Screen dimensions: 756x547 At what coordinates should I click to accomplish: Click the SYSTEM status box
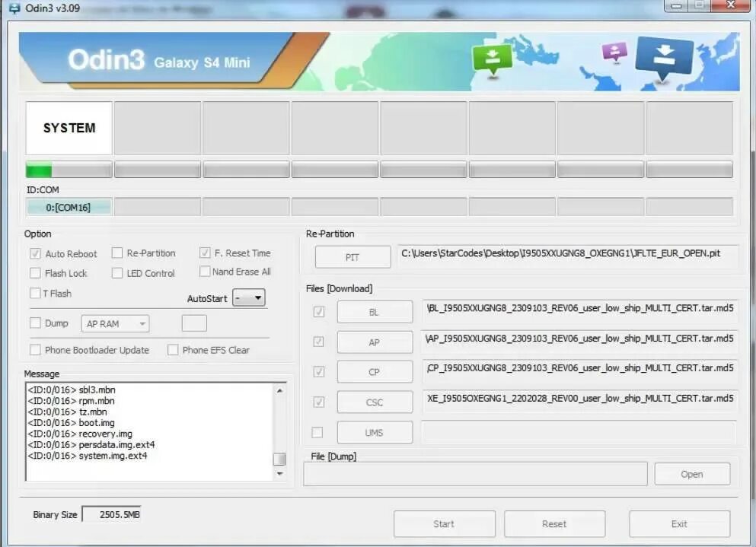(x=69, y=128)
